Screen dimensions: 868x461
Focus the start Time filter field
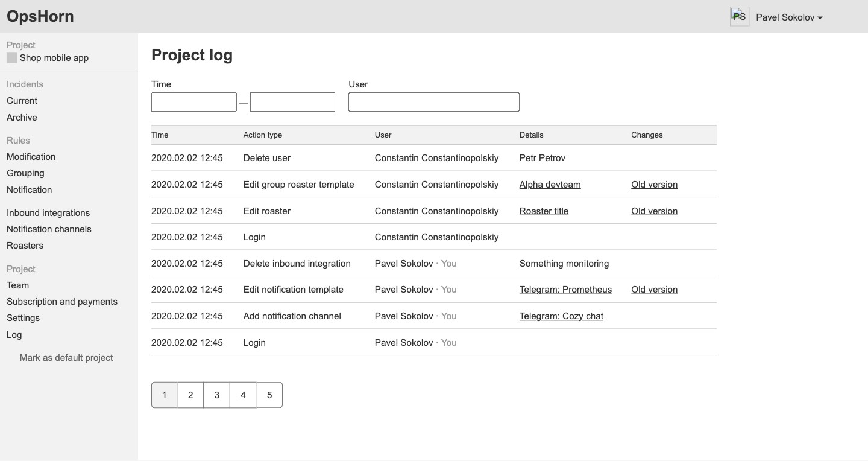[x=194, y=102]
